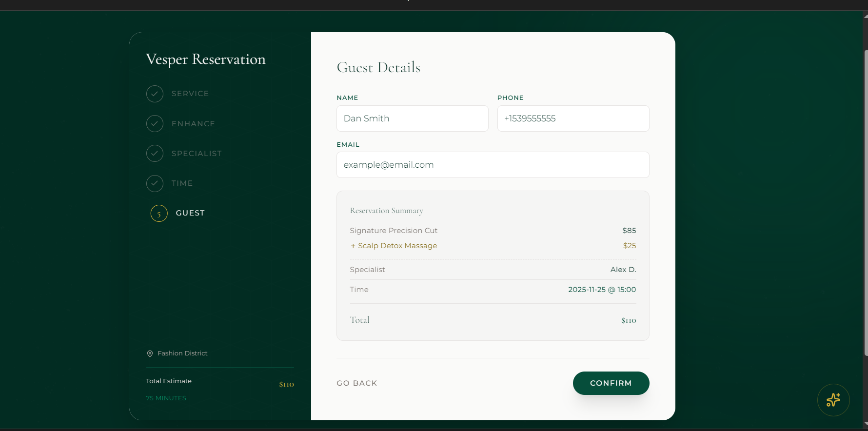This screenshot has width=868, height=431.
Task: Click the Total Estimate label
Action: 169,381
